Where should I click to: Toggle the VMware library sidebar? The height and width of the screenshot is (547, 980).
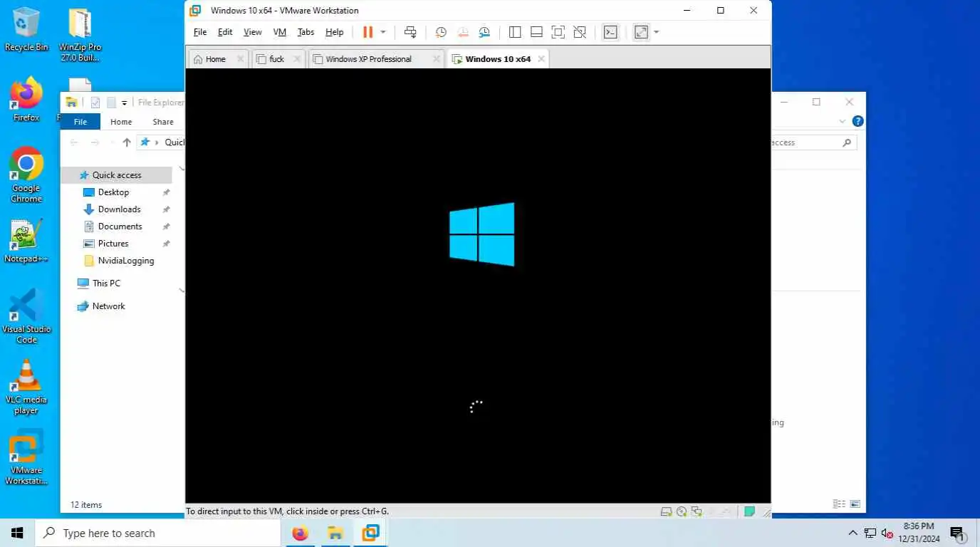[x=515, y=32]
